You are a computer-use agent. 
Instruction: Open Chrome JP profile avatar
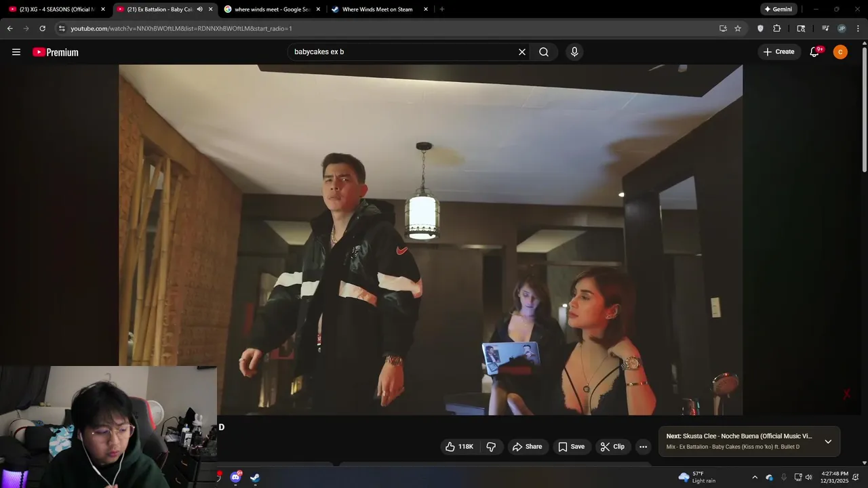(842, 28)
